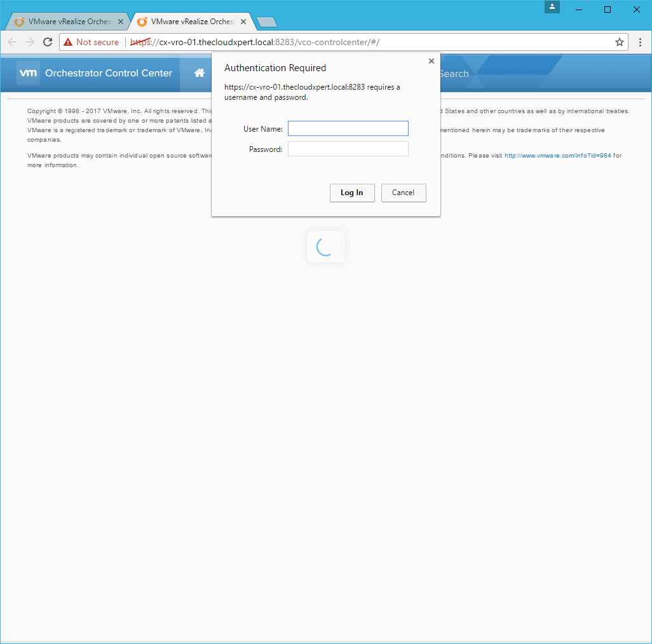Click the browser forward arrow
This screenshot has height=644, width=652.
click(30, 42)
